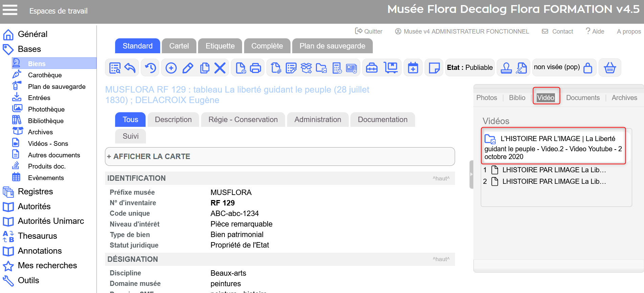Click the history clock icon
Screen dimensions: 644x293
tap(150, 68)
